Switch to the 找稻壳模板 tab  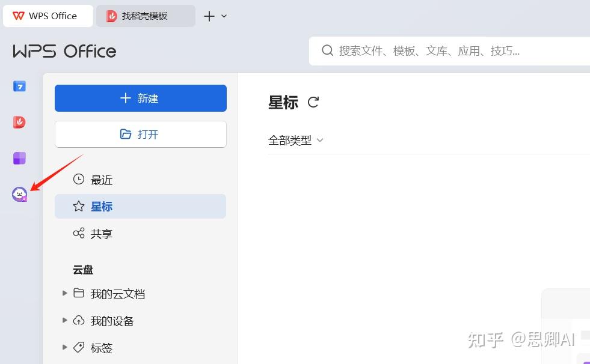coord(144,16)
